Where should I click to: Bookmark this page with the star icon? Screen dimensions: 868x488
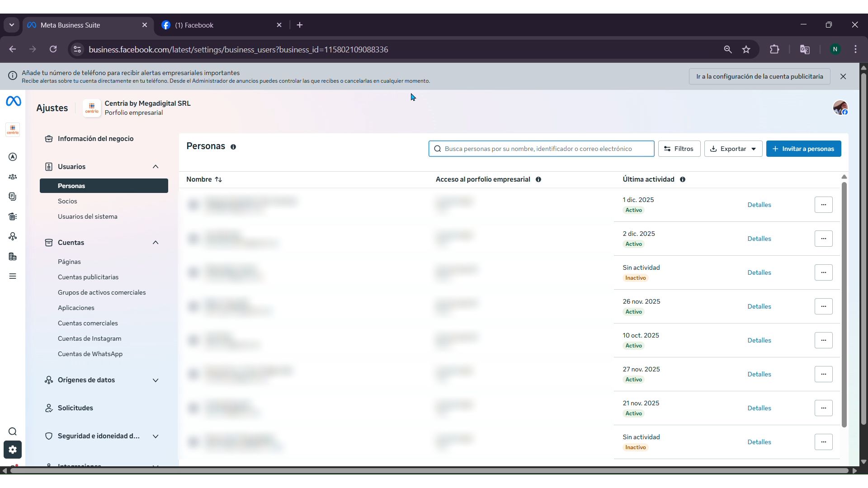pos(746,50)
